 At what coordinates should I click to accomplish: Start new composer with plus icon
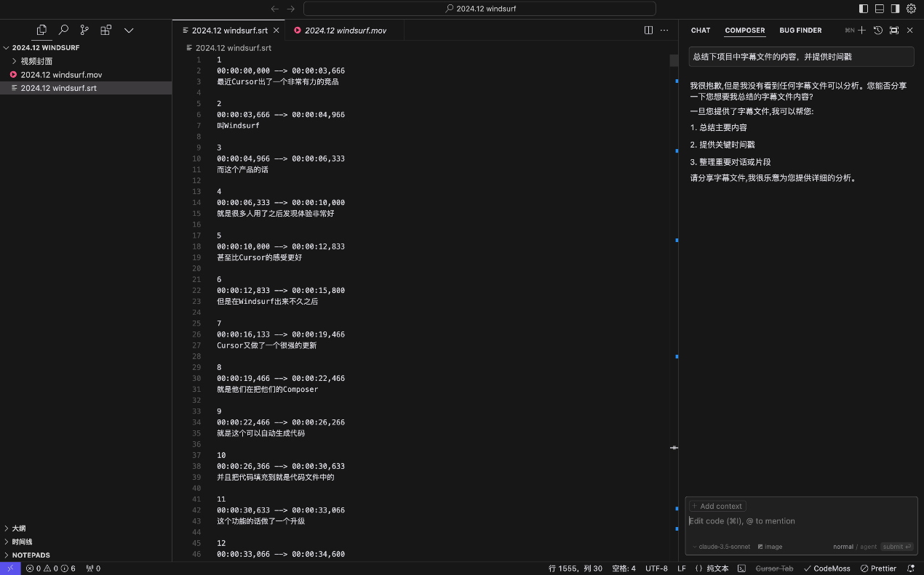coord(862,31)
